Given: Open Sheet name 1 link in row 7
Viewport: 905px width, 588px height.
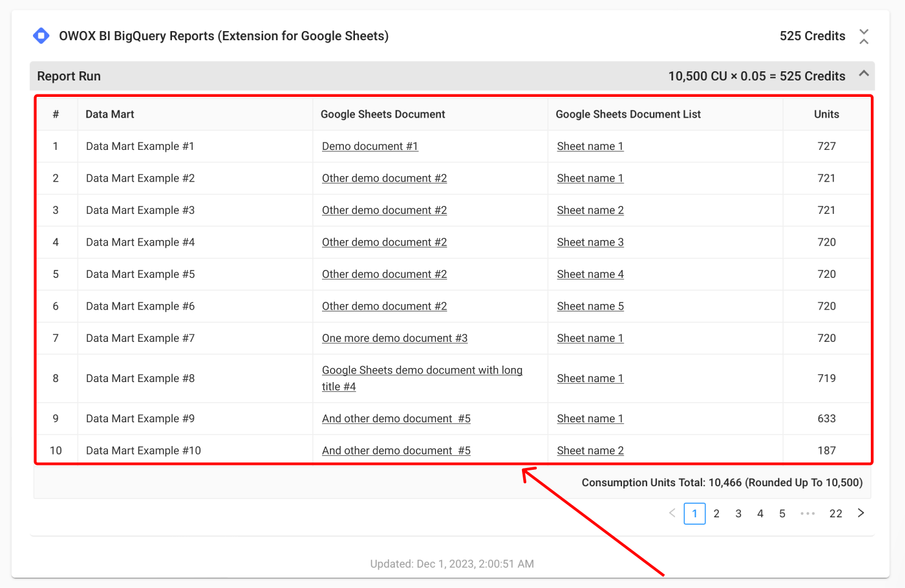Looking at the screenshot, I should [590, 338].
